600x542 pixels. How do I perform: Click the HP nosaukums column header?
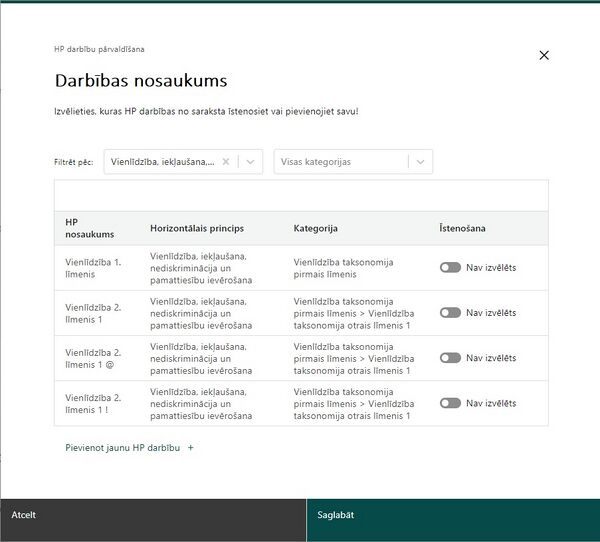click(90, 228)
